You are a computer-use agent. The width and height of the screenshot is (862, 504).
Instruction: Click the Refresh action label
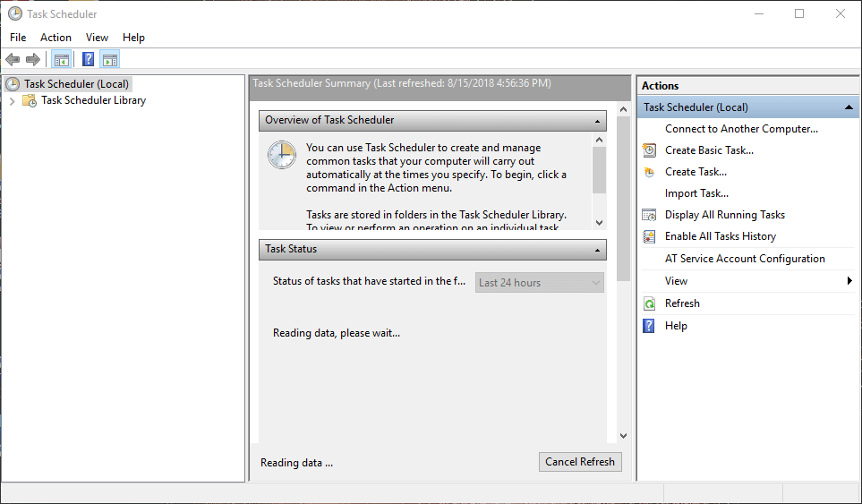click(682, 303)
